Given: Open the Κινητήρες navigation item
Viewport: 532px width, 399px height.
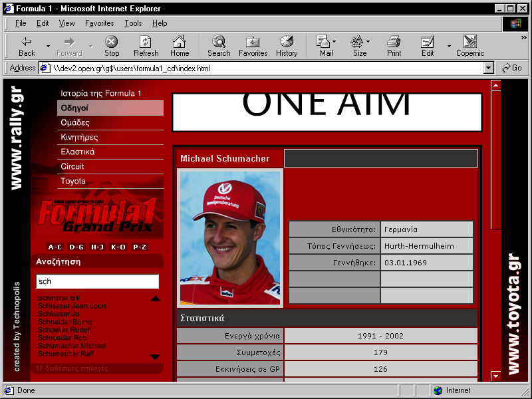Looking at the screenshot, I should pos(110,137).
